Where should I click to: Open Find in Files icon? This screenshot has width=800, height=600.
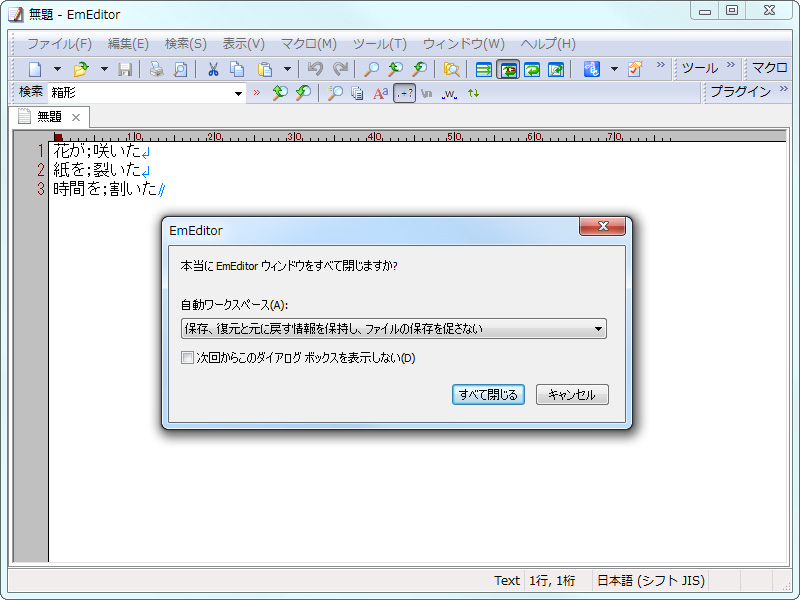[x=451, y=69]
